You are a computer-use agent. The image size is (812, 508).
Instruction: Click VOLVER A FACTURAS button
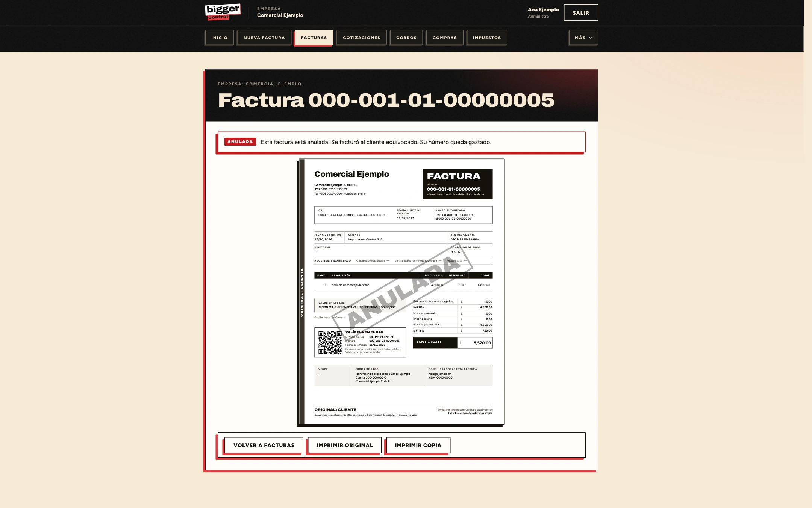(264, 445)
